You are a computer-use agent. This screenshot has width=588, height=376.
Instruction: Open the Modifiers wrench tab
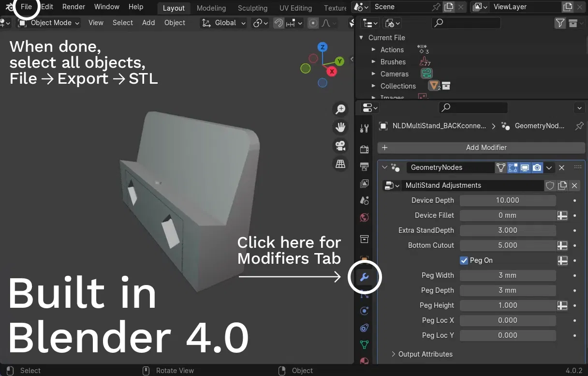click(365, 277)
